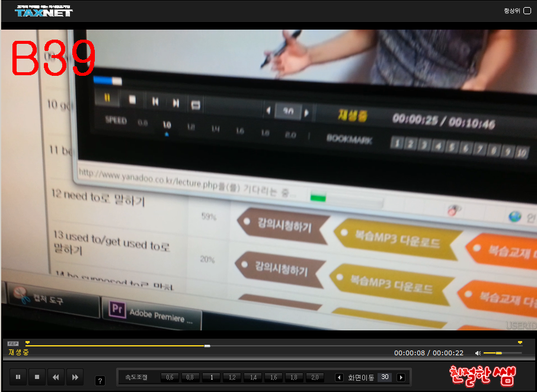Set 속도조절 speed to 2.0
Image resolution: width=537 pixels, height=392 pixels.
(x=315, y=377)
